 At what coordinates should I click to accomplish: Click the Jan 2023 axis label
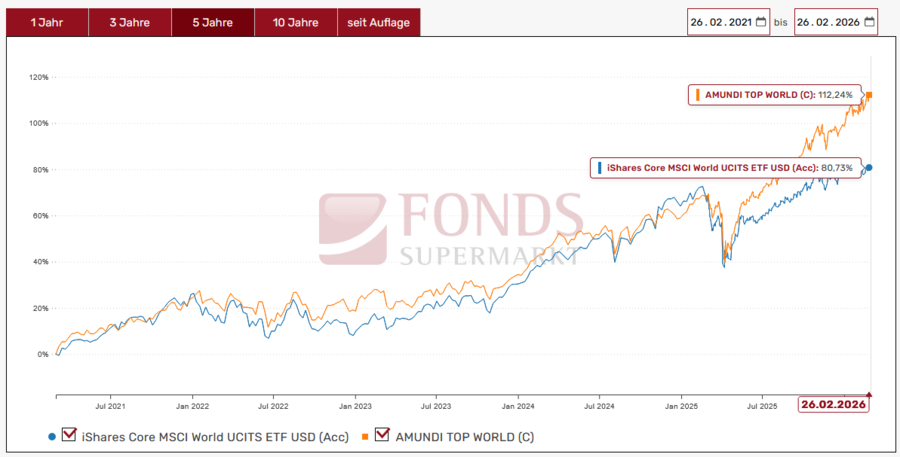point(355,406)
